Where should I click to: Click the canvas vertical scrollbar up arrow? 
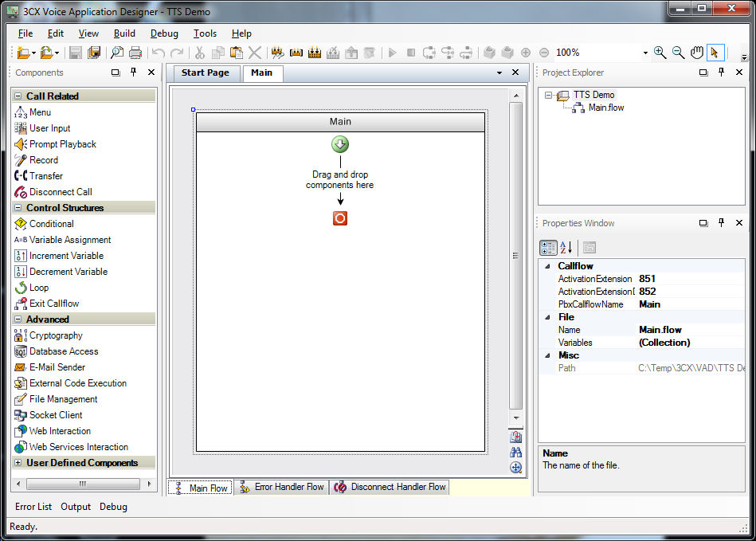516,96
